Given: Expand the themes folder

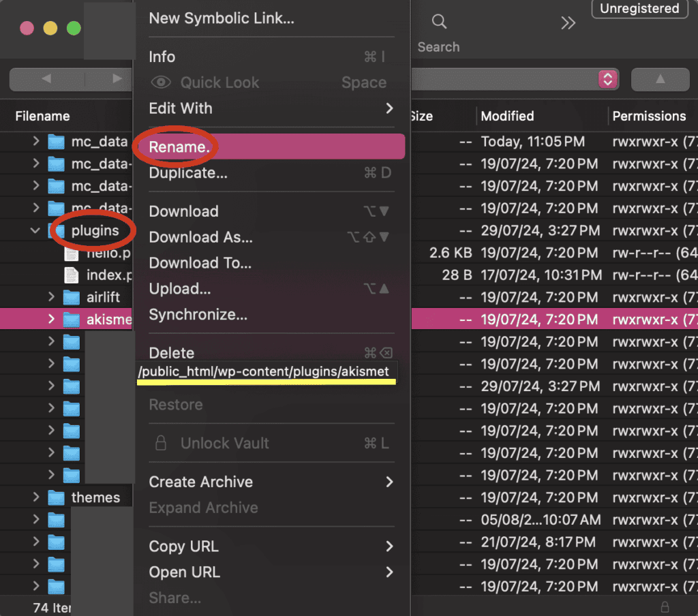Looking at the screenshot, I should pyautogui.click(x=36, y=497).
